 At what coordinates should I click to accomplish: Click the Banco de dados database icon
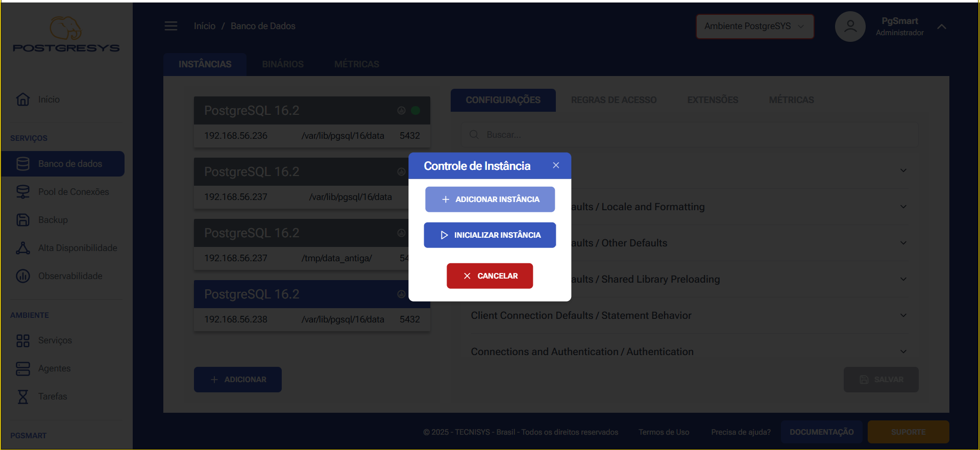tap(23, 164)
